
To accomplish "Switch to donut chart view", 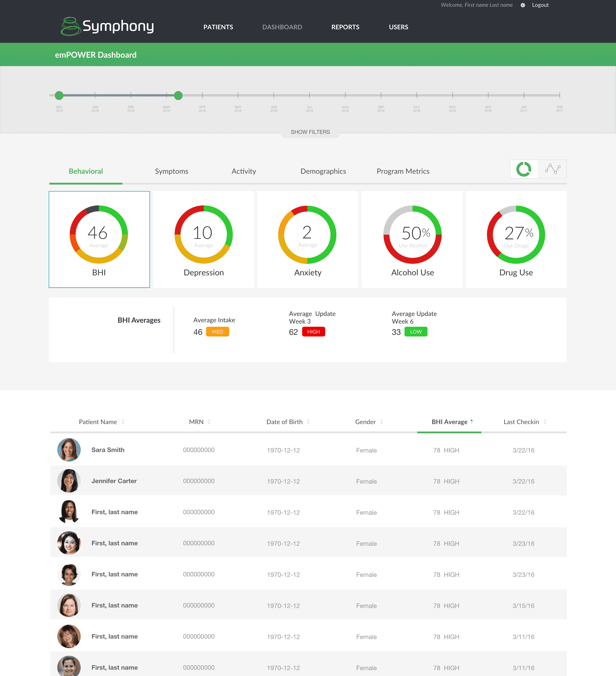I will click(524, 169).
